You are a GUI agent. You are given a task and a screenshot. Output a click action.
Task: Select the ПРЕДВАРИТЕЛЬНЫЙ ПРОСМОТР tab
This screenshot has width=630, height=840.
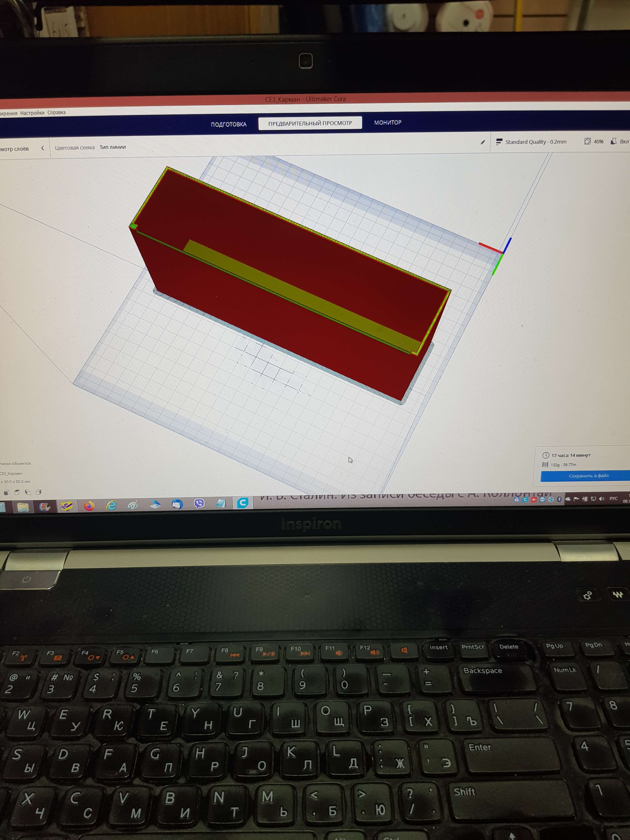[310, 123]
